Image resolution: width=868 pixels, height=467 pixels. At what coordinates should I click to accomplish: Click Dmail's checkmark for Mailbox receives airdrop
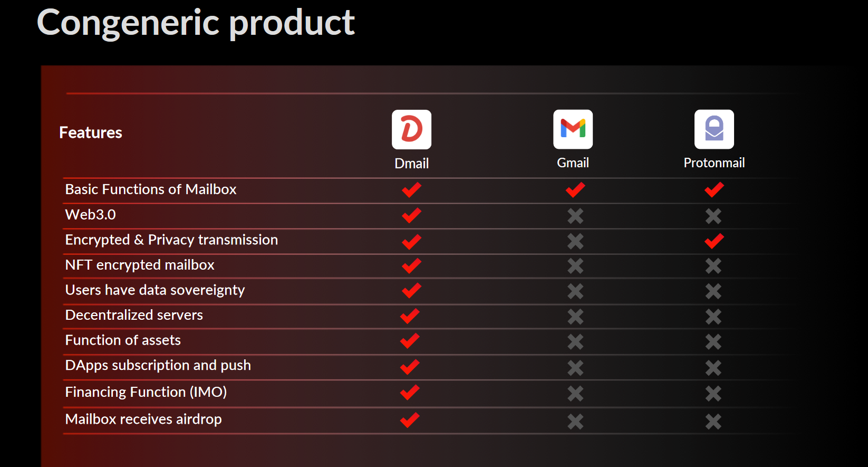410,420
